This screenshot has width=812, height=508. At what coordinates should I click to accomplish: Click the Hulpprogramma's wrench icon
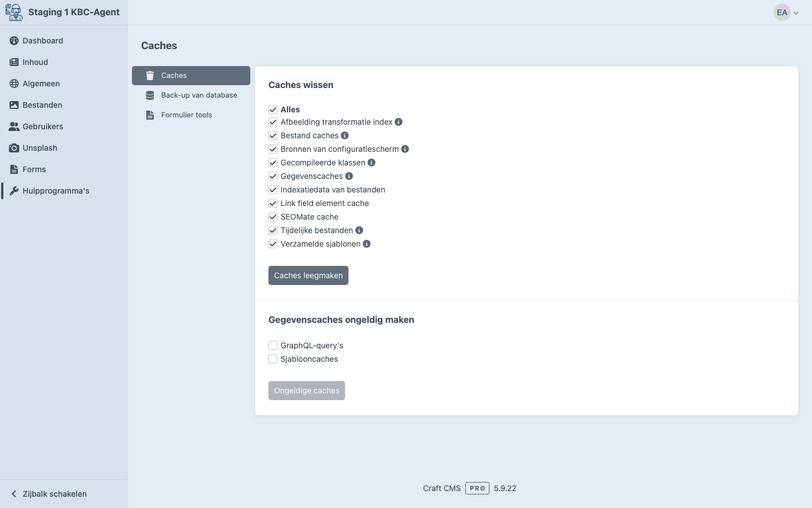(x=14, y=191)
